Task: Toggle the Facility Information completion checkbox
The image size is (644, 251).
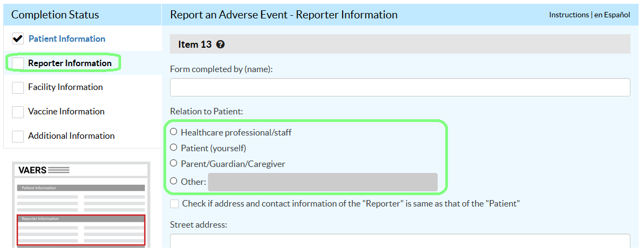Action: point(18,87)
